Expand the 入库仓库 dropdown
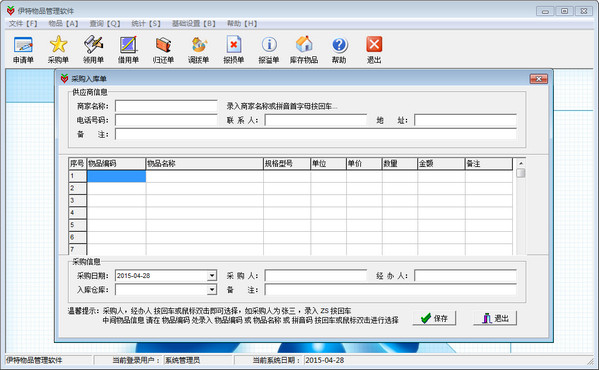This screenshot has height=370, width=599. (x=212, y=290)
